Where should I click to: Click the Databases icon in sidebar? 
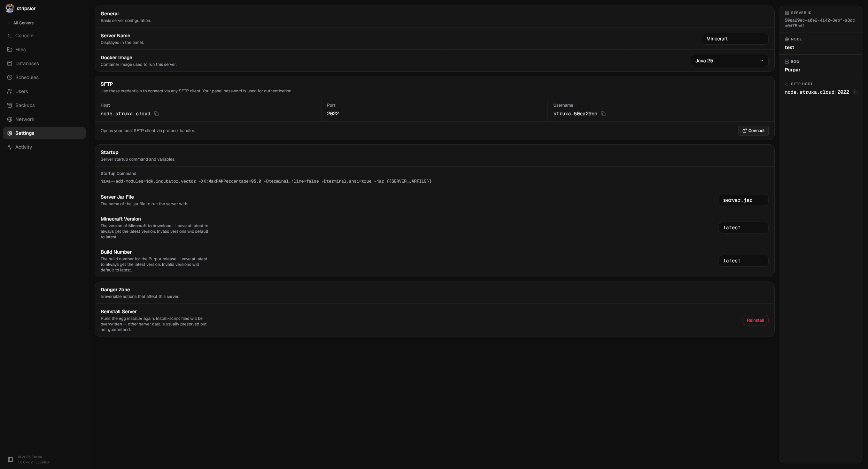coord(10,63)
